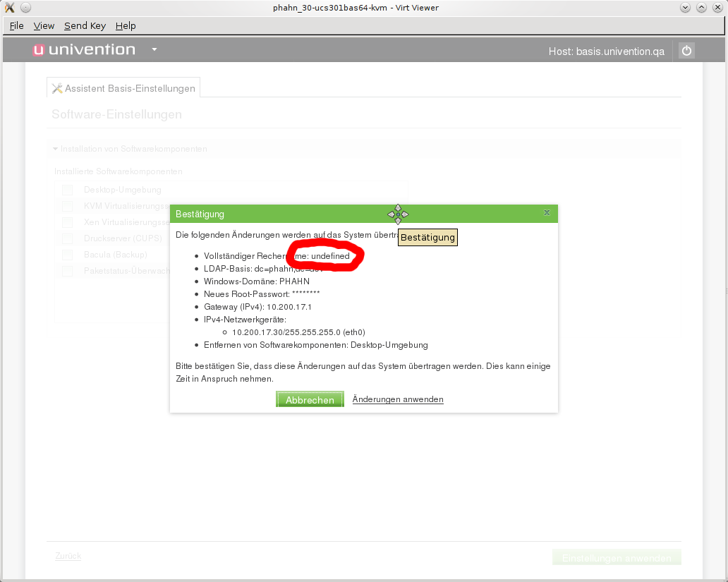Screen dimensions: 728x582
Task: Click the round pin button in the title bar
Action: 25,8
